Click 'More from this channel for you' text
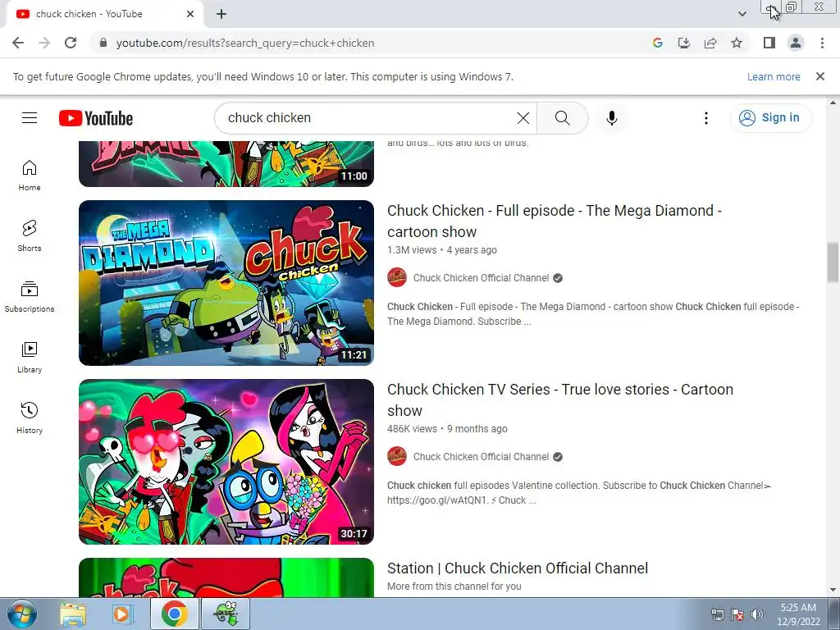The width and height of the screenshot is (840, 630). coord(454,586)
